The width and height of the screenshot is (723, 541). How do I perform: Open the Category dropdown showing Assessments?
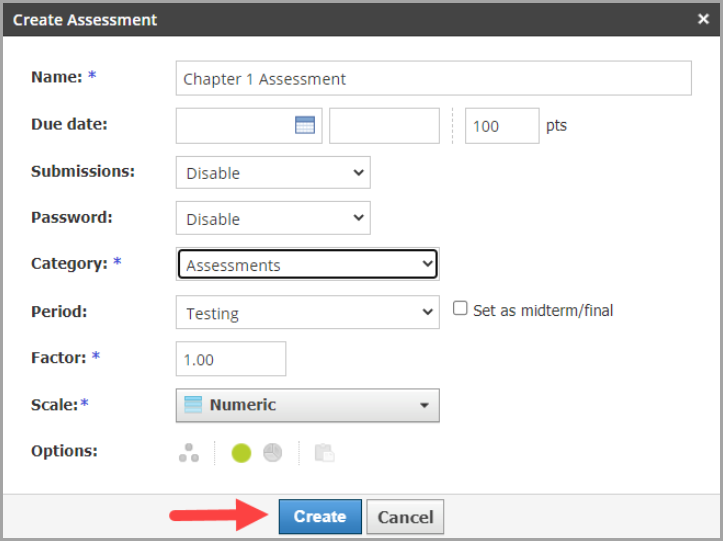(308, 265)
